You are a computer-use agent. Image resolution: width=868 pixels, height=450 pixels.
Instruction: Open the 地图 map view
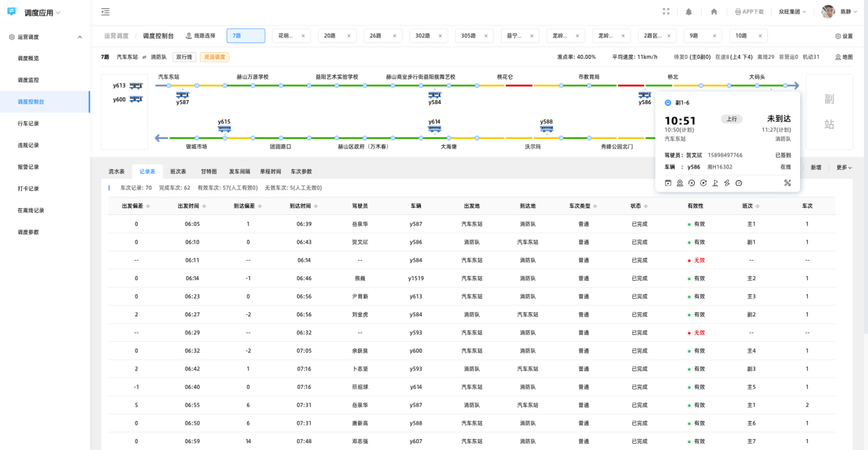844,57
